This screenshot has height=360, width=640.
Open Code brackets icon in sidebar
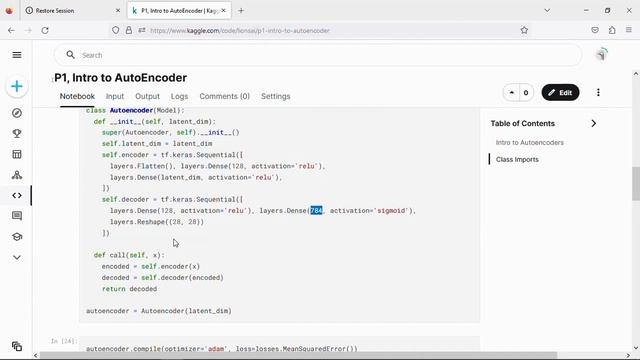(17, 196)
